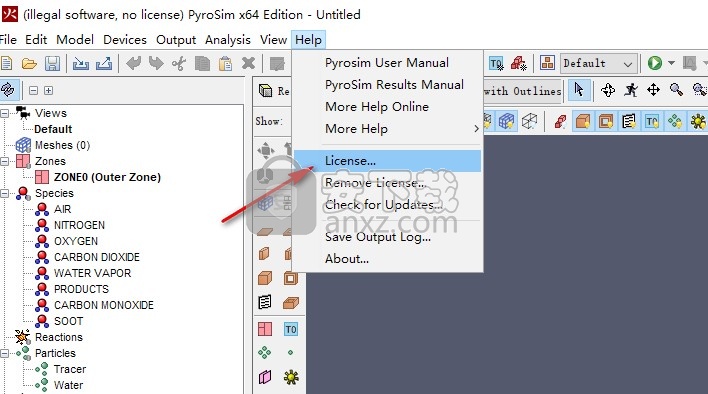Select ZONE0 (Outer Zone) item
This screenshot has height=394, width=708.
tap(107, 177)
